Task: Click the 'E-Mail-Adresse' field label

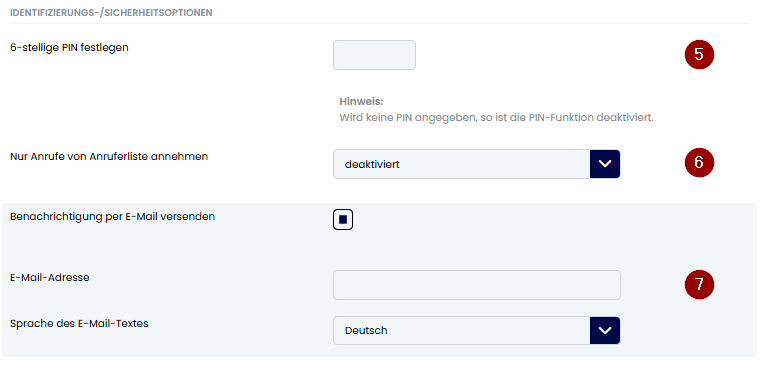Action: click(x=50, y=278)
